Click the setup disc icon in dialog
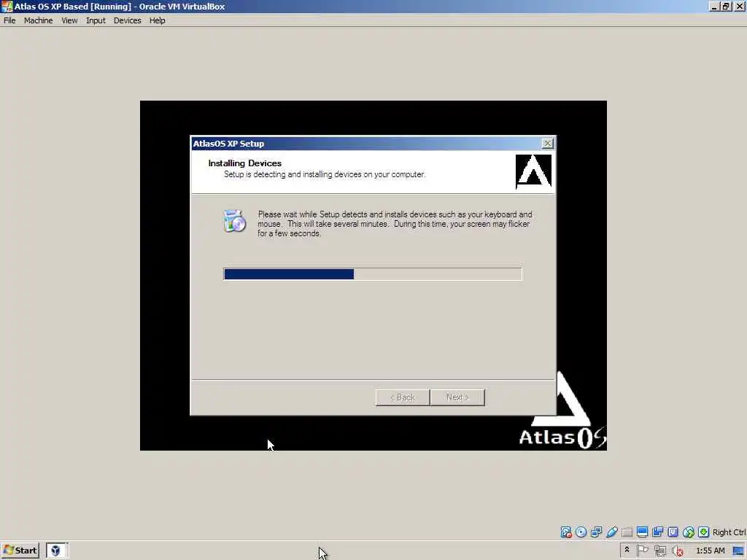747x560 pixels. click(234, 220)
